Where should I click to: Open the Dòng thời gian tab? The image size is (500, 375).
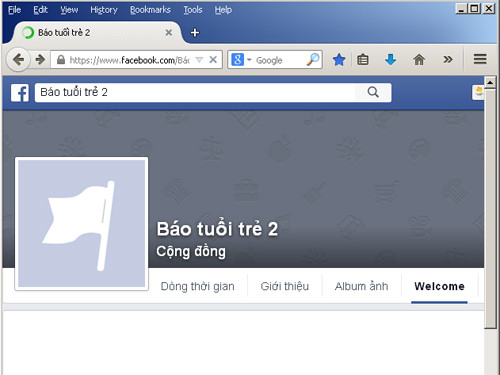click(x=197, y=286)
